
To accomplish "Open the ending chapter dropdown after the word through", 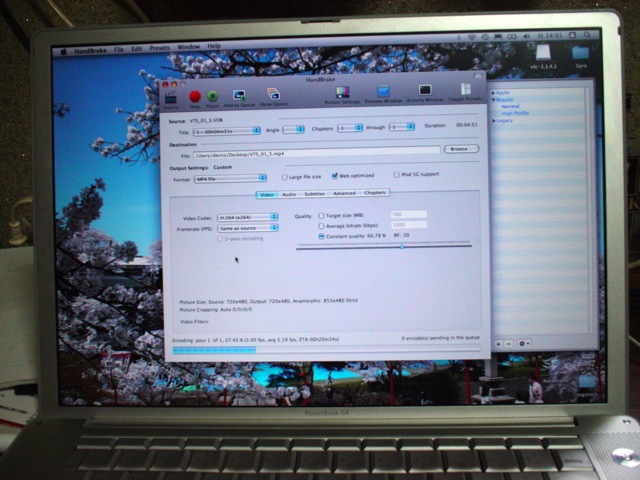I will click(402, 127).
